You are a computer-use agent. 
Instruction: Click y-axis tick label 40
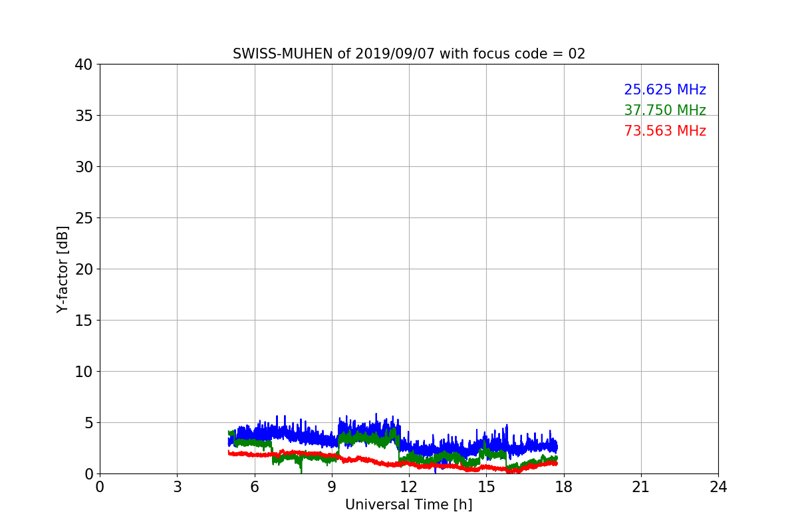click(x=84, y=65)
